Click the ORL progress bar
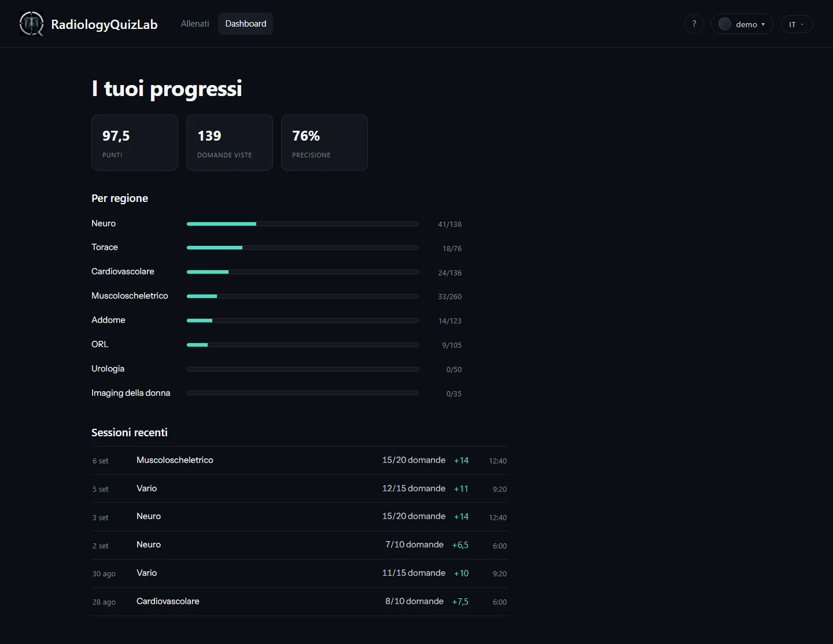 click(x=303, y=345)
